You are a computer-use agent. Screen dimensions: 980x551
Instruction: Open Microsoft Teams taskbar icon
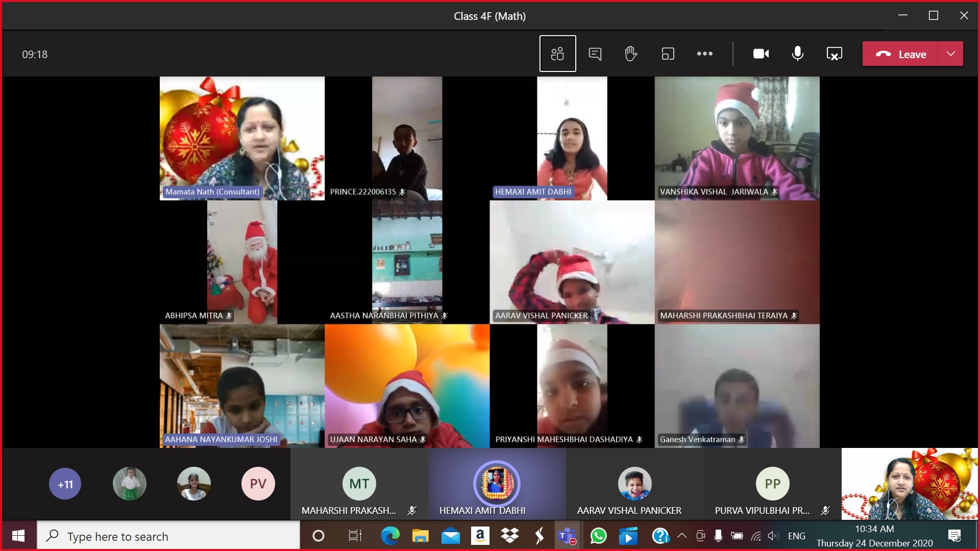(x=568, y=536)
